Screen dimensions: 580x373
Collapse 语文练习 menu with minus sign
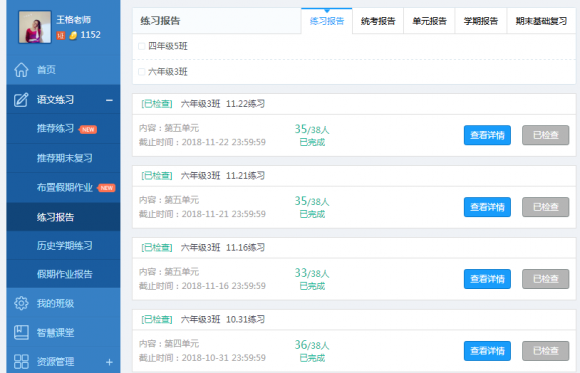click(109, 100)
